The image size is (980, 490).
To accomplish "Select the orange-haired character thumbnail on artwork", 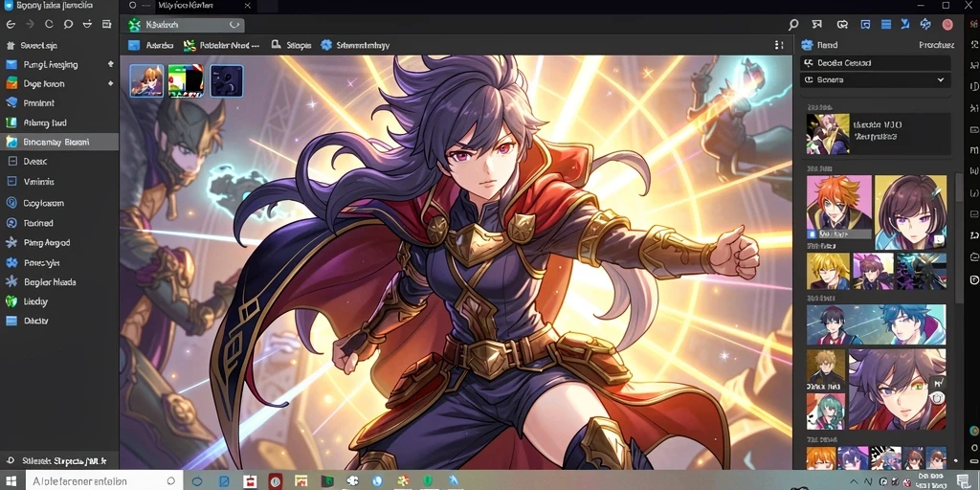I will tap(146, 80).
